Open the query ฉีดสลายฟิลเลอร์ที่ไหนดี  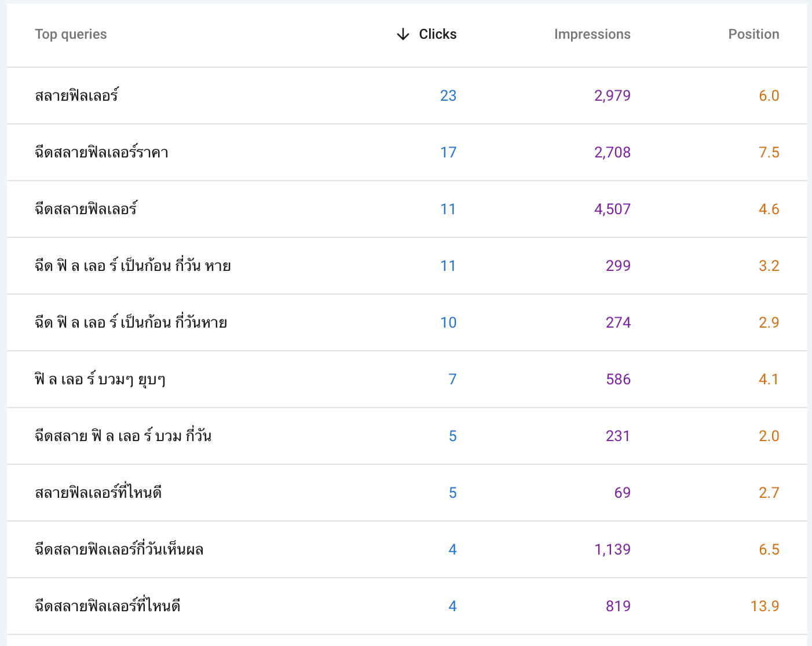(107, 606)
